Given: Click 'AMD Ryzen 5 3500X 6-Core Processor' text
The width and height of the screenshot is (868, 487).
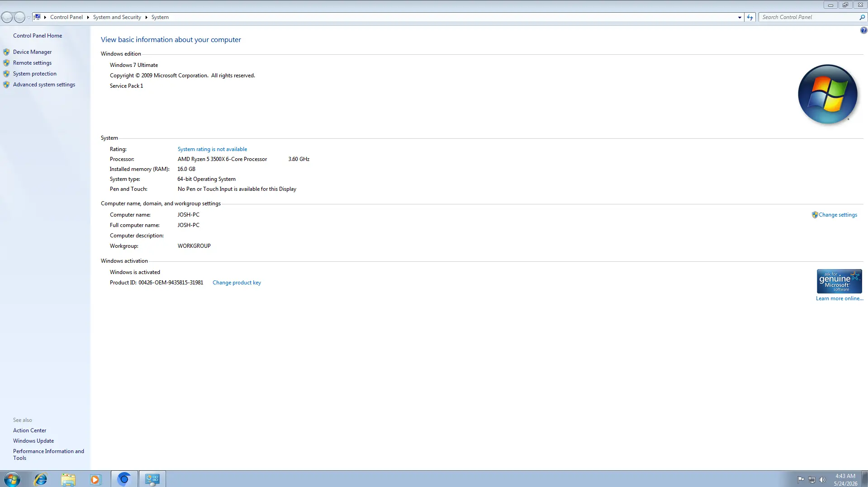Looking at the screenshot, I should (222, 159).
